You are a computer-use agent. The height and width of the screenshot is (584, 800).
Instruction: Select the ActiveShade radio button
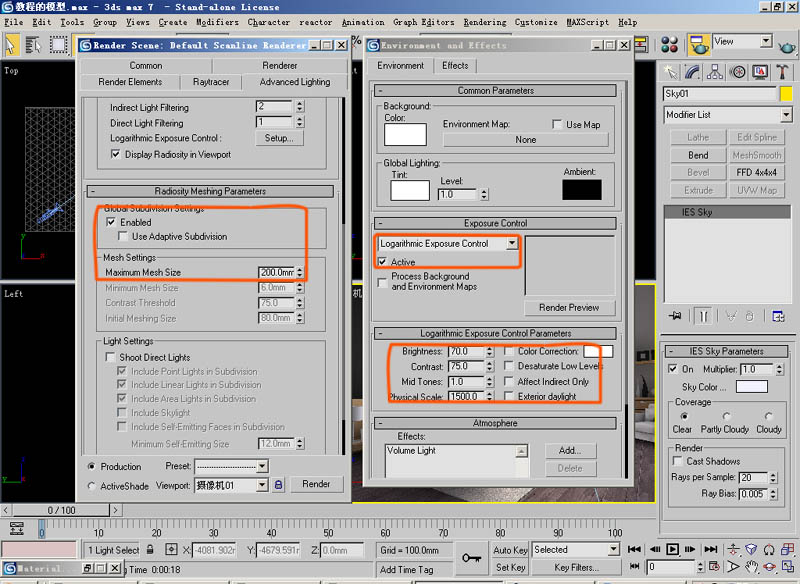coord(91,486)
